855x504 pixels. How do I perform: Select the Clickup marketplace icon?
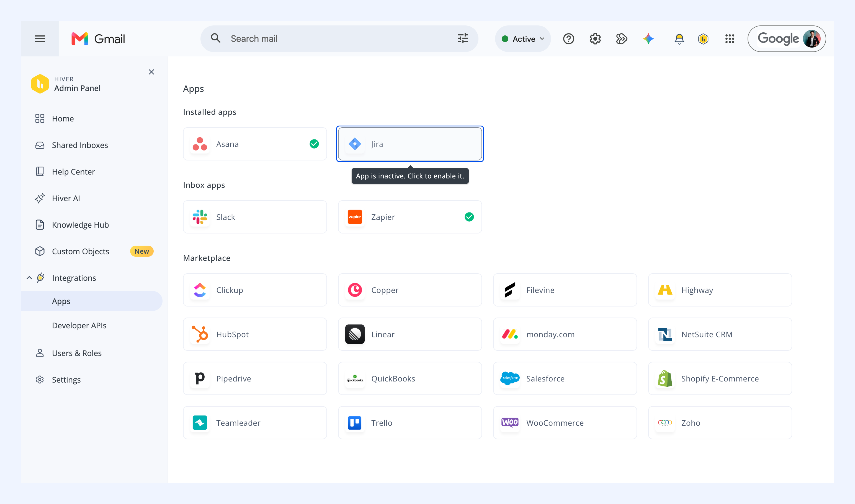[x=200, y=290]
